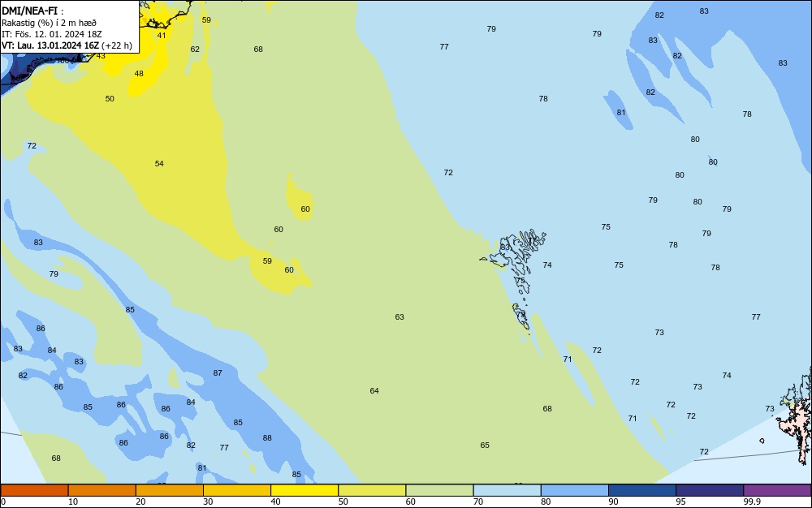
Task: Pick the 95–99.9% indigo legend swatch
Action: (710, 490)
